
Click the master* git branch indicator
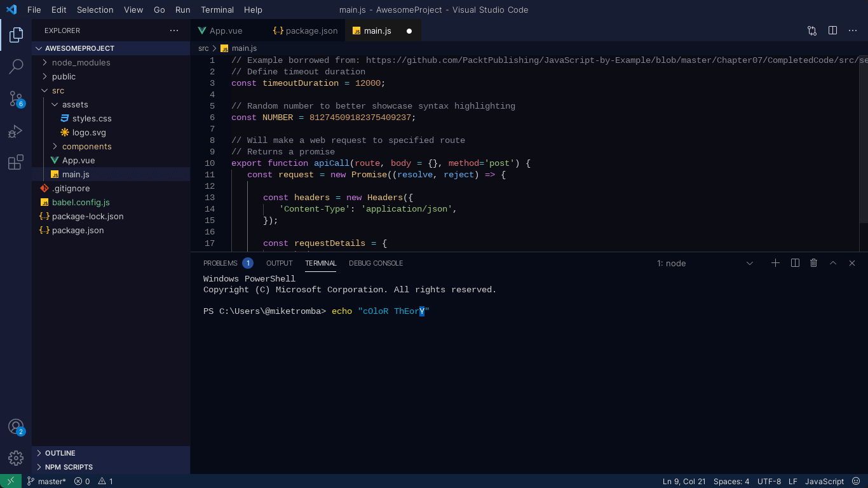tap(46, 481)
